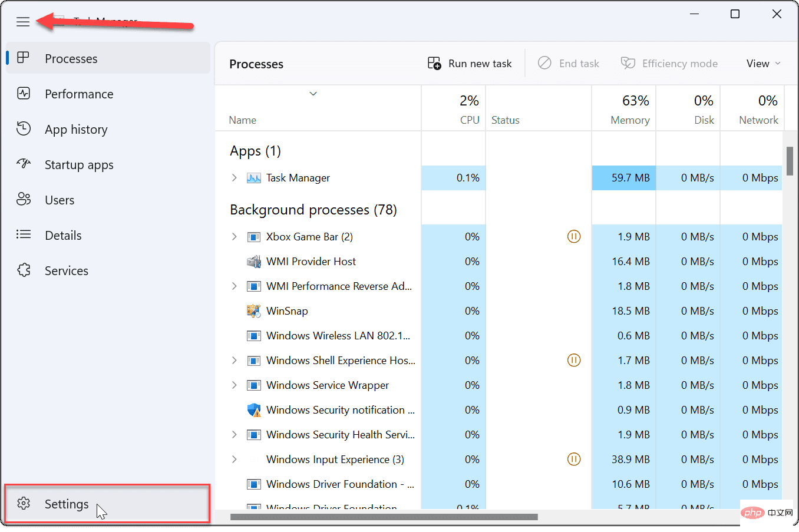This screenshot has width=799, height=532.
Task: Sort by the CPU column header
Action: 454,108
